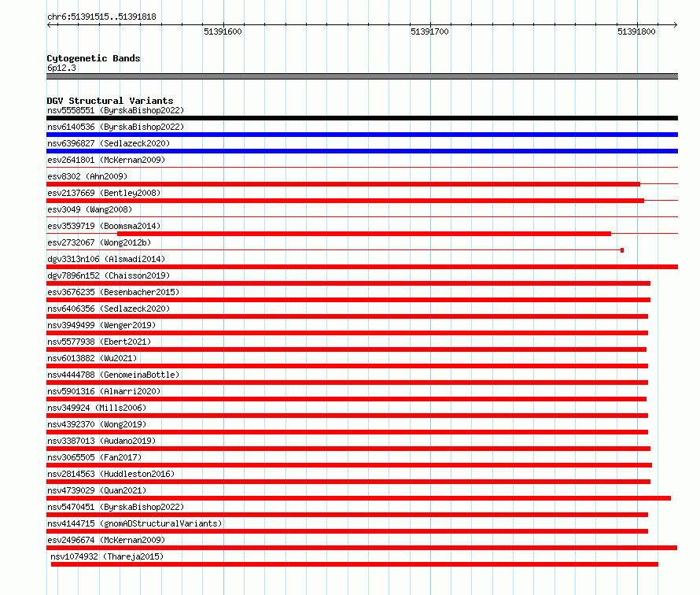Open nsv3387013 (Audano2019) label
Viewport: 700px width, 595px height.
click(x=101, y=441)
